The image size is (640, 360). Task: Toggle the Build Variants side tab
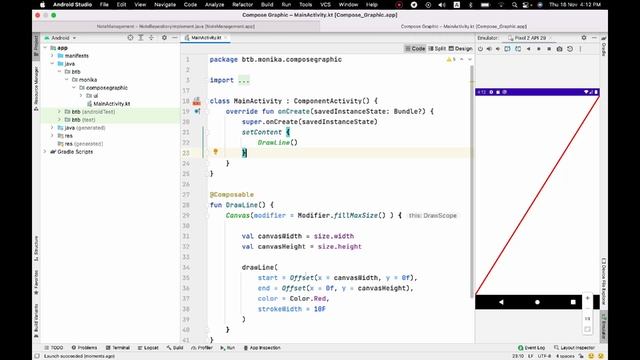pos(36,320)
